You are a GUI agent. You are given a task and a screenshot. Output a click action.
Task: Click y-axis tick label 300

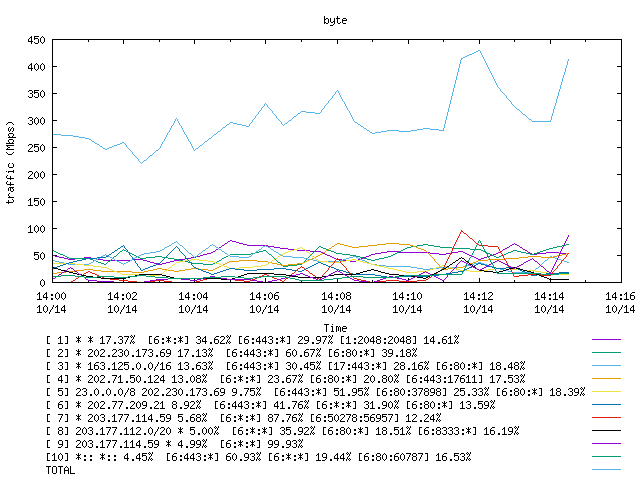tap(36, 121)
